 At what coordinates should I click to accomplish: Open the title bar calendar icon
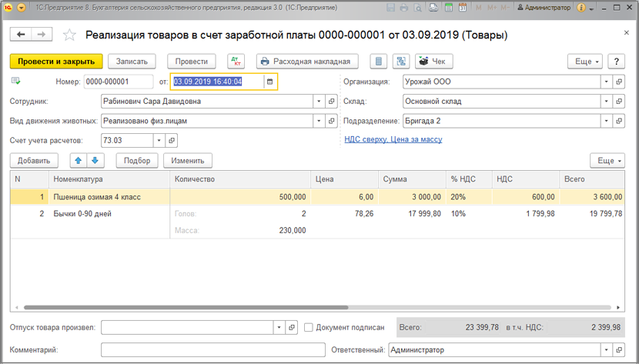[463, 8]
